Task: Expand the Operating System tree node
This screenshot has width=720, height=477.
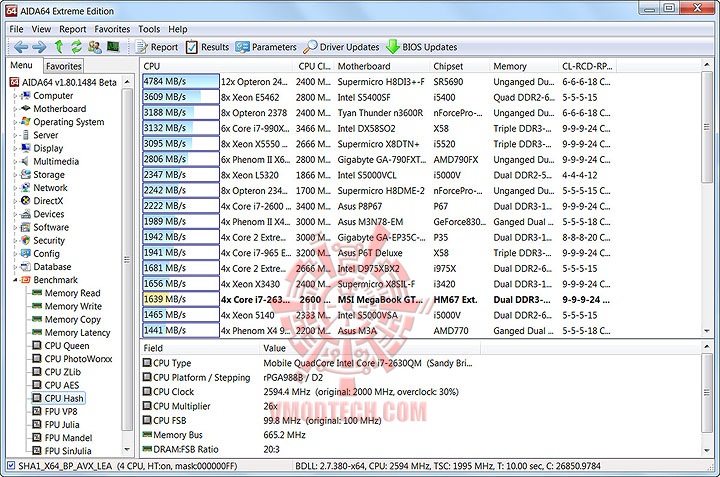Action: pyautogui.click(x=15, y=122)
